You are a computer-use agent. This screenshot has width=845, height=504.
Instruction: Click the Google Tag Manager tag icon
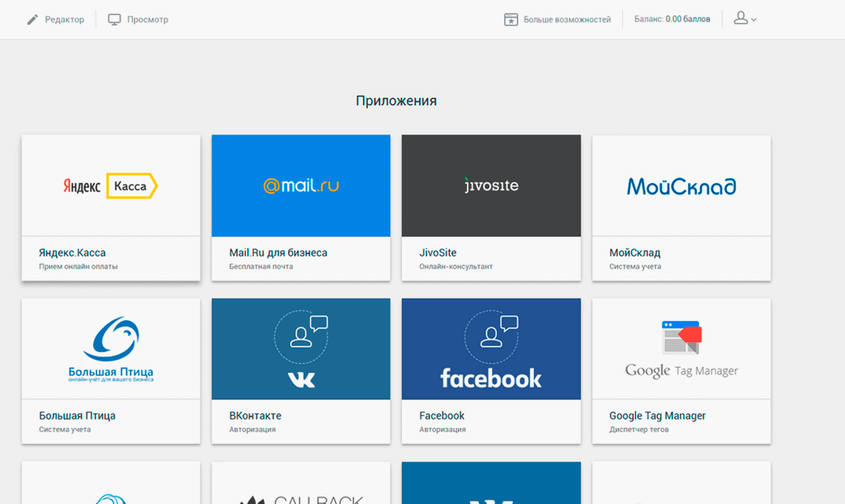[x=682, y=337]
